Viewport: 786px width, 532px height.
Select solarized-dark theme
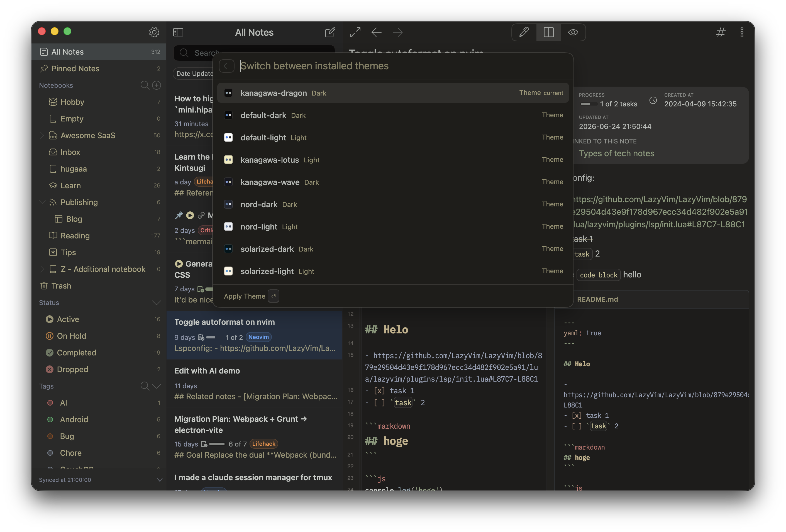coord(393,249)
